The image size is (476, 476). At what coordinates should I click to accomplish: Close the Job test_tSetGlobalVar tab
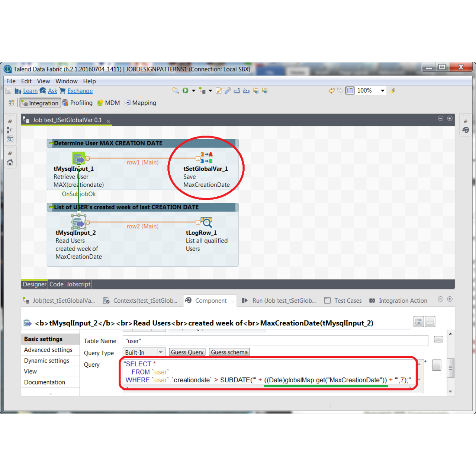[108, 121]
